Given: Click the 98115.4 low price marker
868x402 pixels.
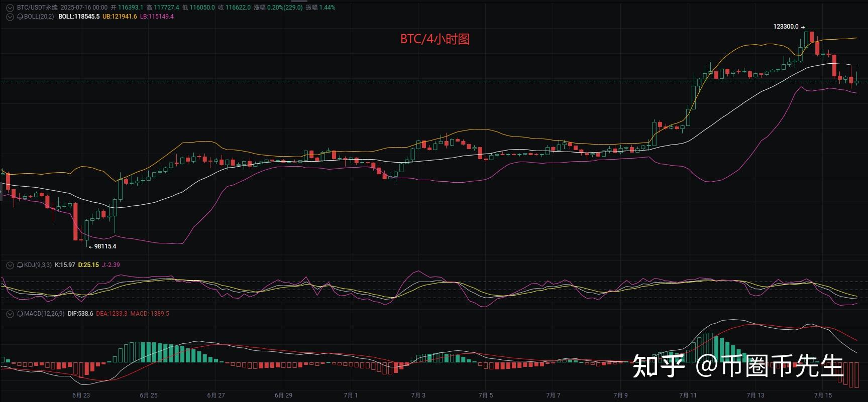Looking at the screenshot, I should (105, 246).
